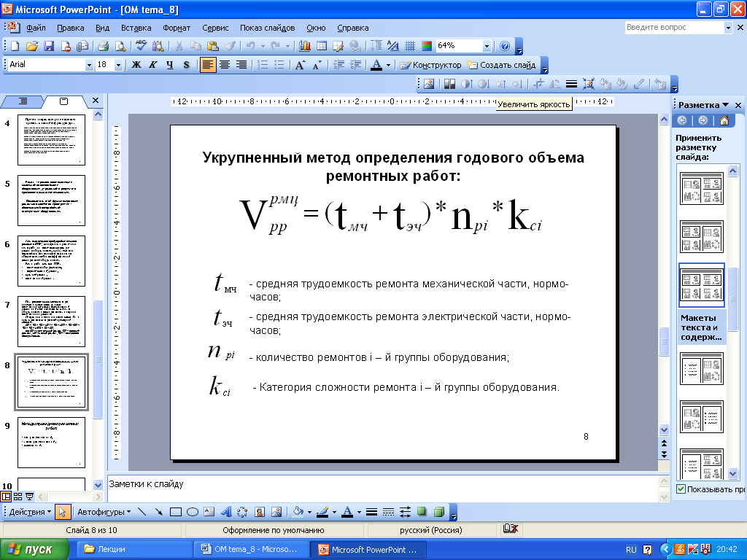Open line style in Picture toolbar
The width and height of the screenshot is (747, 560).
[x=572, y=85]
